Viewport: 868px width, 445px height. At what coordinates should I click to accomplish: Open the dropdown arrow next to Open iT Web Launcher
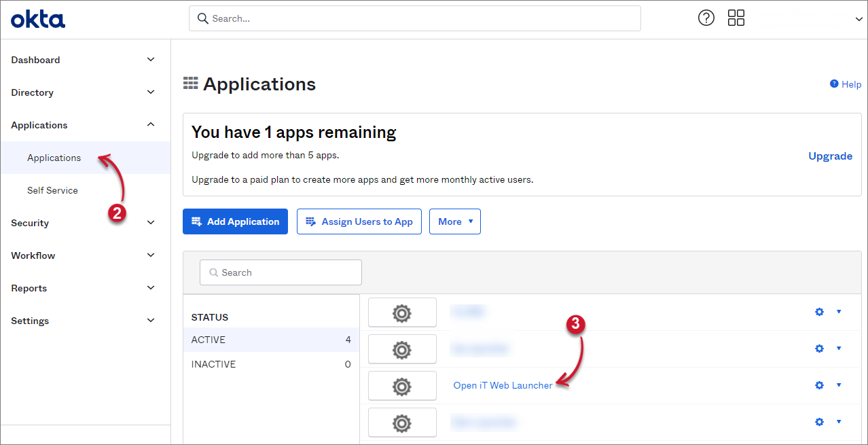839,385
